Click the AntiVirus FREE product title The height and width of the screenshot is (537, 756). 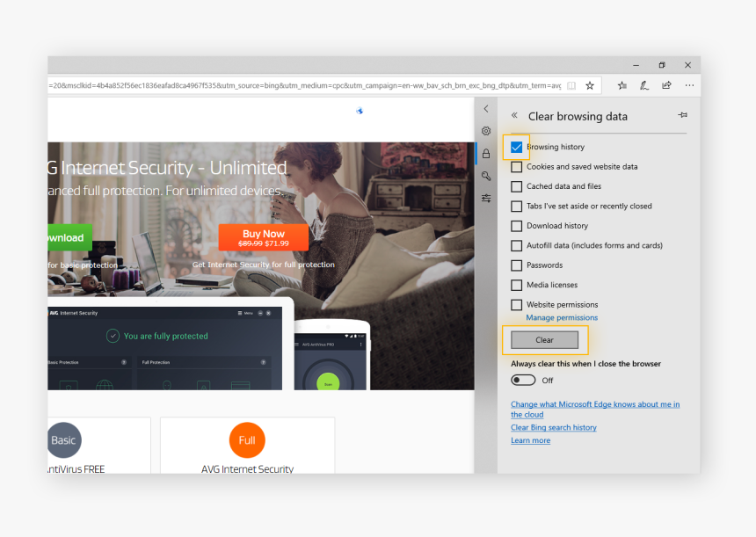[76, 468]
